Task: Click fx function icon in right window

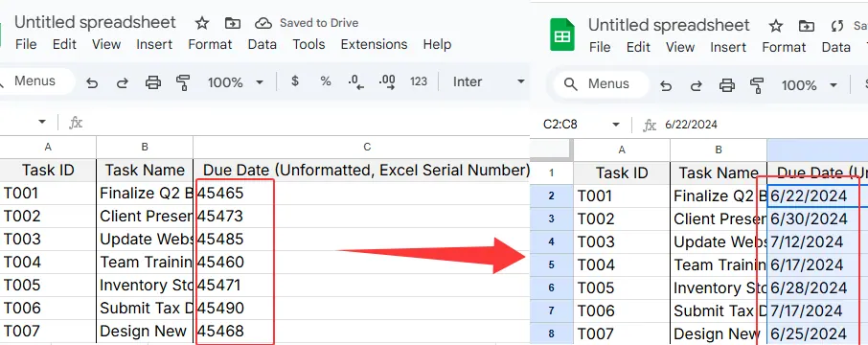Action: [650, 126]
